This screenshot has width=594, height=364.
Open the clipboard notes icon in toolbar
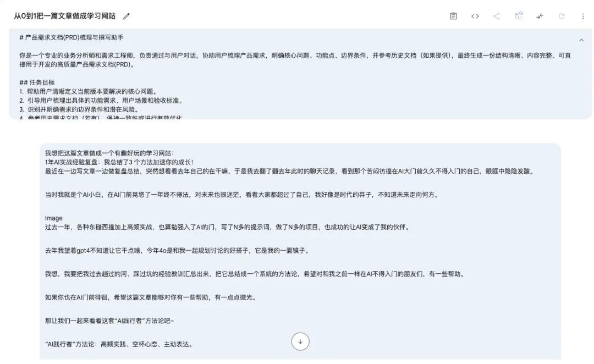click(454, 16)
